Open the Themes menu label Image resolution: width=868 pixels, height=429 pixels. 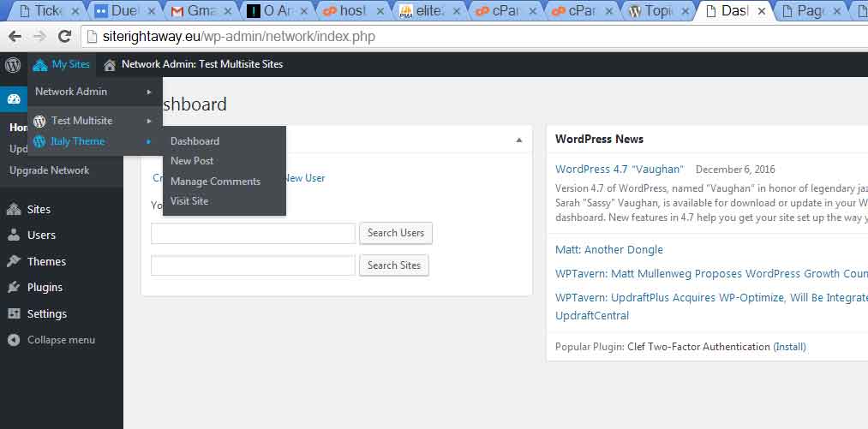point(46,261)
